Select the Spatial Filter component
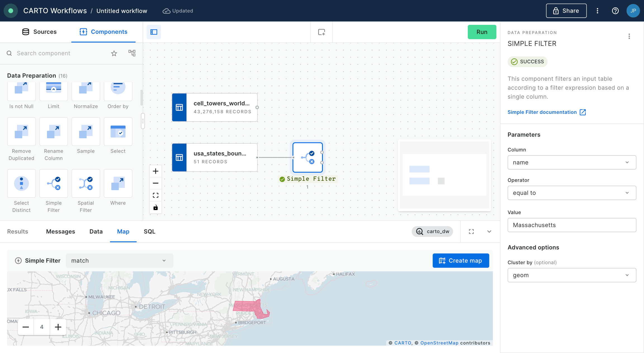Viewport: 644px width, 353px height. (86, 184)
